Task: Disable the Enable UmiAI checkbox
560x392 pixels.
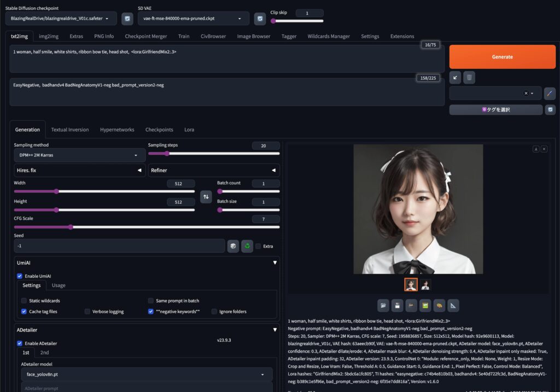Action: coord(20,276)
